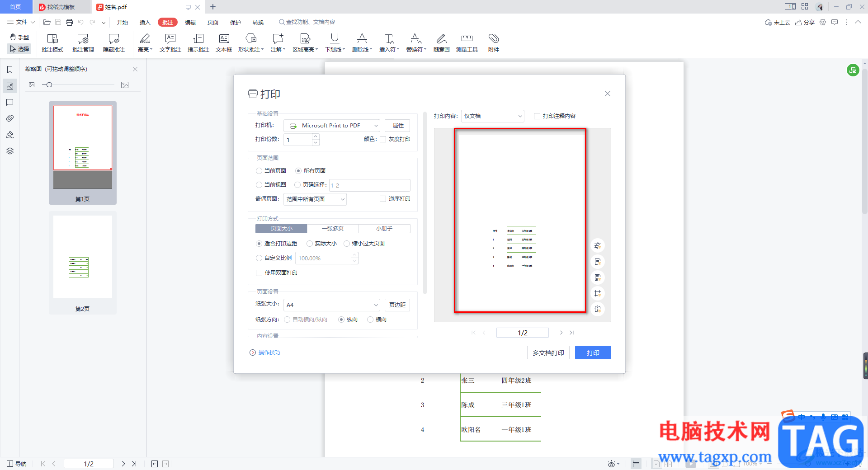The image size is (868, 470).
Task: Open the print content dropdown (仅文档)
Action: coord(493,116)
